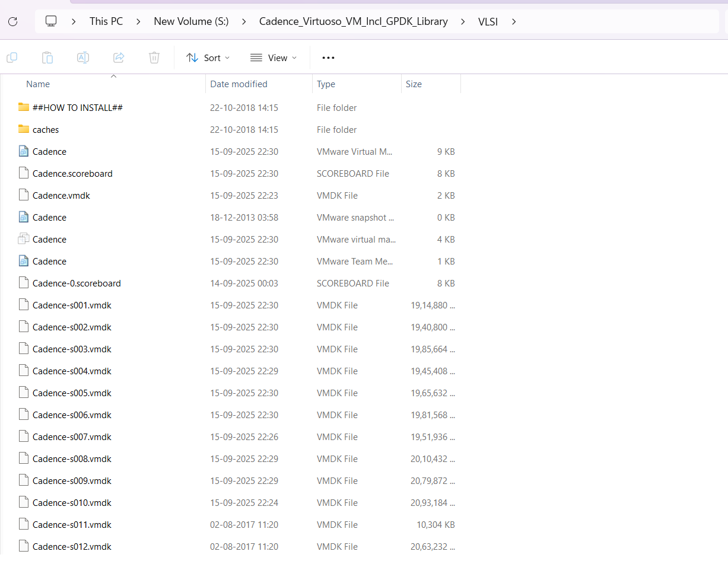Open the Sort dropdown menu

[x=208, y=58]
